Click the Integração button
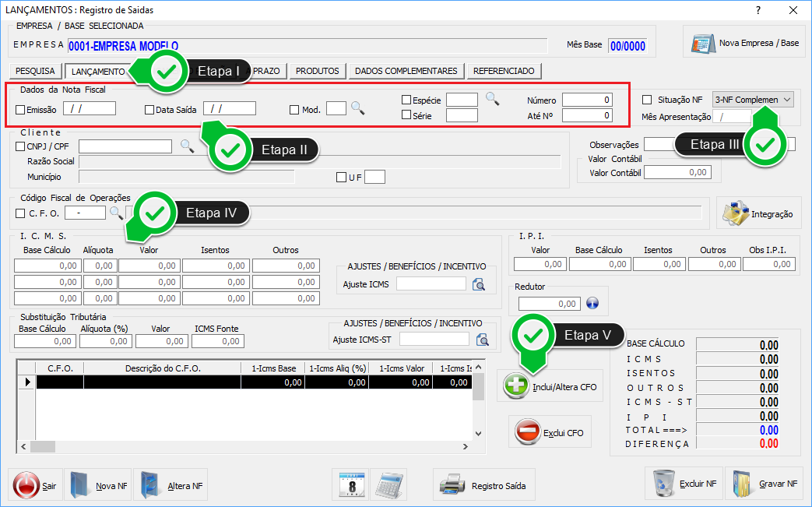Viewport: 812px width, 507px height. [758, 213]
